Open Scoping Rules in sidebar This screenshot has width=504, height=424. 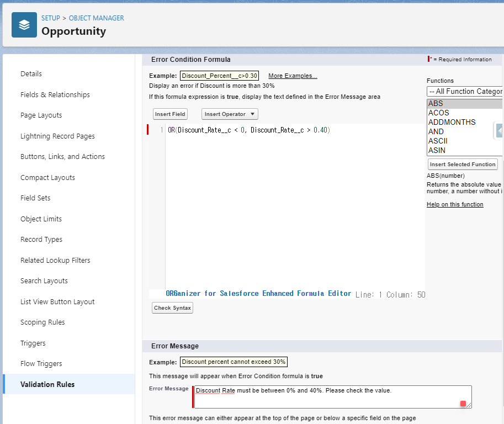pyautogui.click(x=43, y=322)
